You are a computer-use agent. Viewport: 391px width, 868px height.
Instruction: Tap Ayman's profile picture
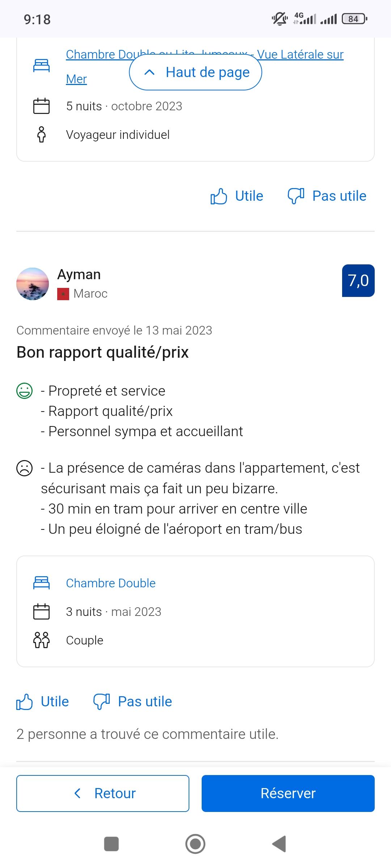click(x=33, y=284)
